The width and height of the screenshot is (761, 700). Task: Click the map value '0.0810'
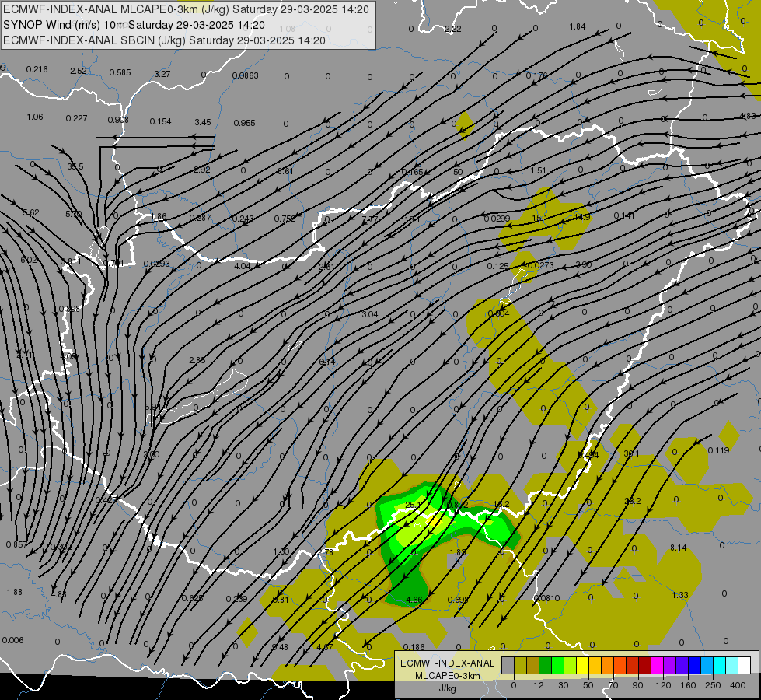[546, 598]
